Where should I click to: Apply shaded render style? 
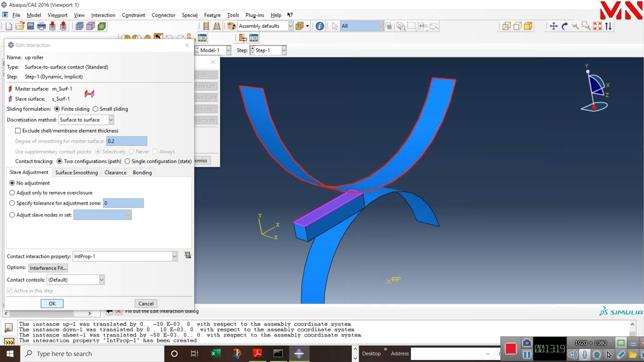pos(528,26)
